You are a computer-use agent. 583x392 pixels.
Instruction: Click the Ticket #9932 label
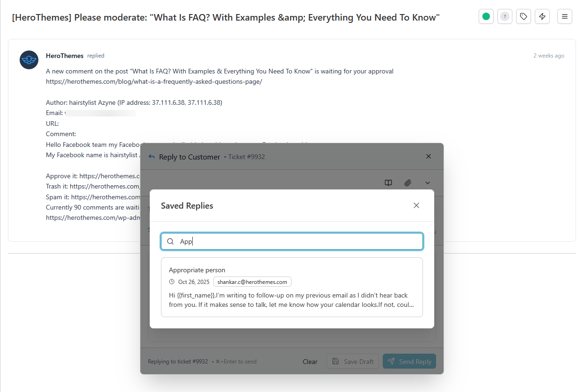click(x=247, y=157)
